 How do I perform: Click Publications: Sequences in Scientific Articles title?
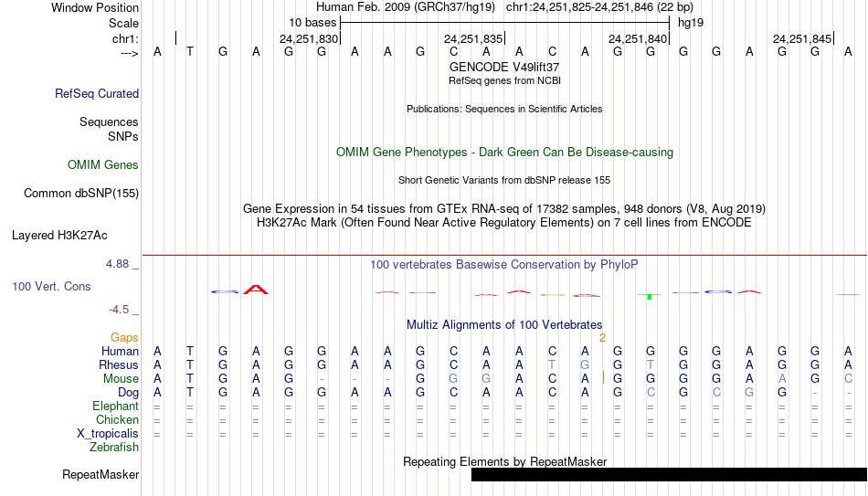click(x=504, y=109)
